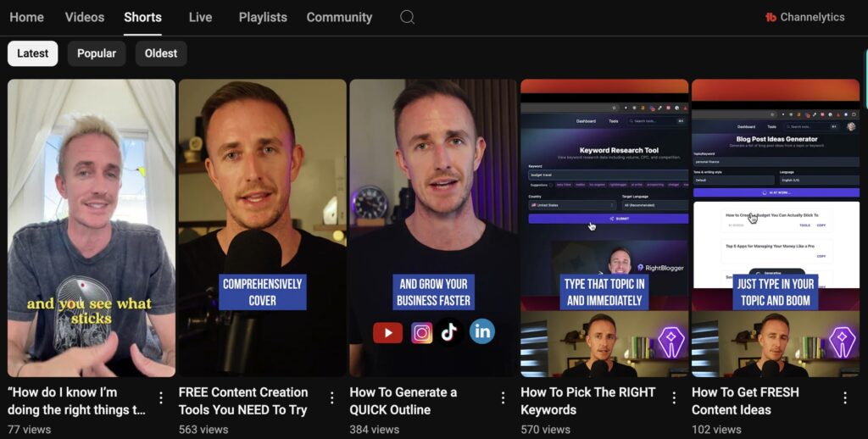Image resolution: width=868 pixels, height=439 pixels.
Task: Click the Instagram logo in the outline short
Action: coord(421,333)
